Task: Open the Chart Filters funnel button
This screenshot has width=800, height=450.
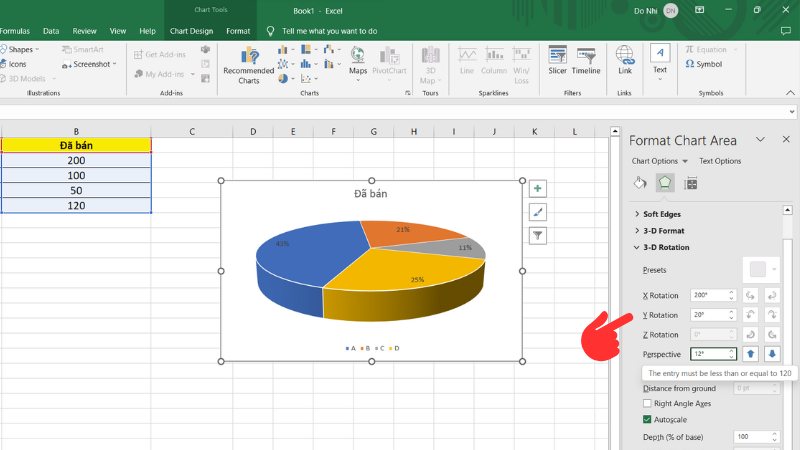Action: (x=538, y=236)
